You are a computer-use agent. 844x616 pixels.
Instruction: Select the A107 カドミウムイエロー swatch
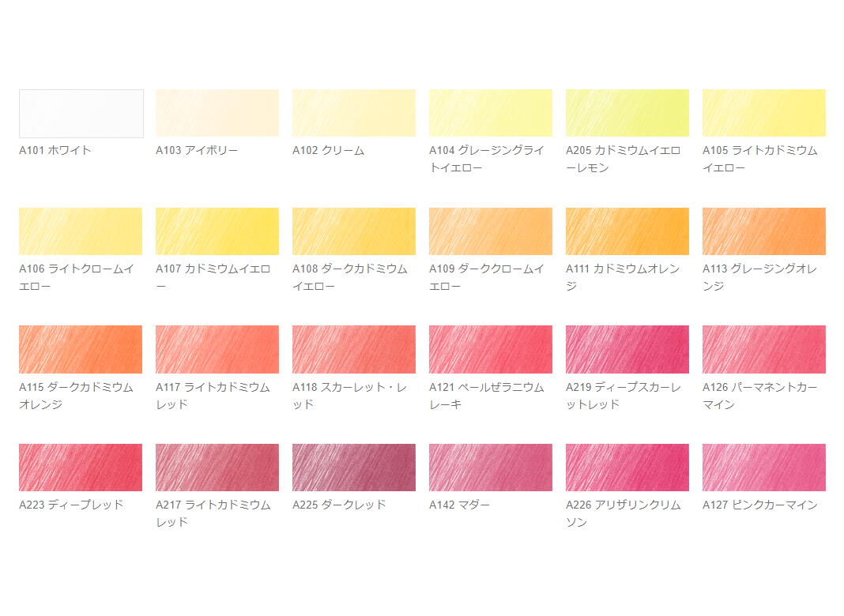point(217,231)
